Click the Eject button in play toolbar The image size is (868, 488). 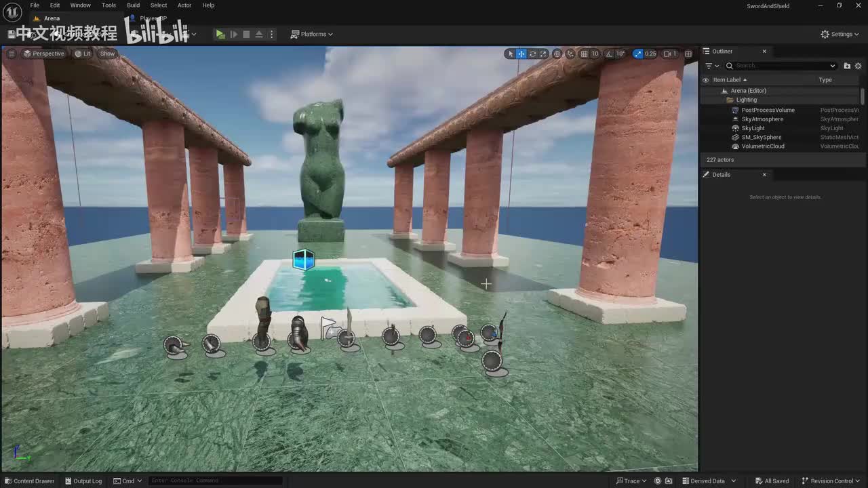(x=259, y=34)
